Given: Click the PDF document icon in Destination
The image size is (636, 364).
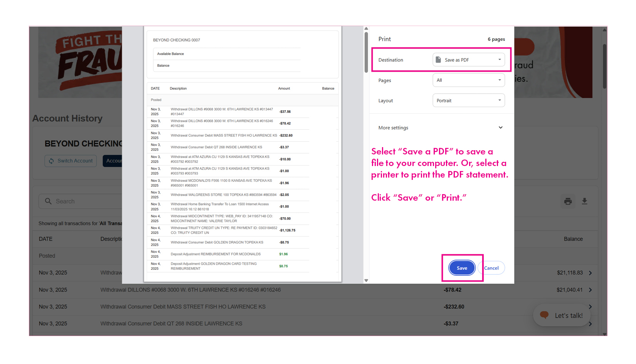Looking at the screenshot, I should coord(438,60).
